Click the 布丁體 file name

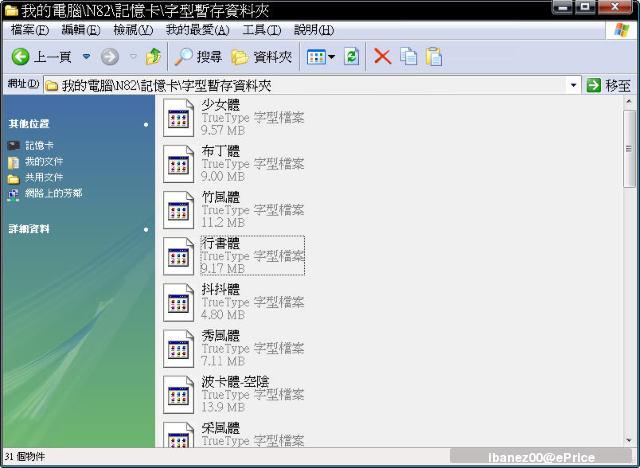(220, 151)
